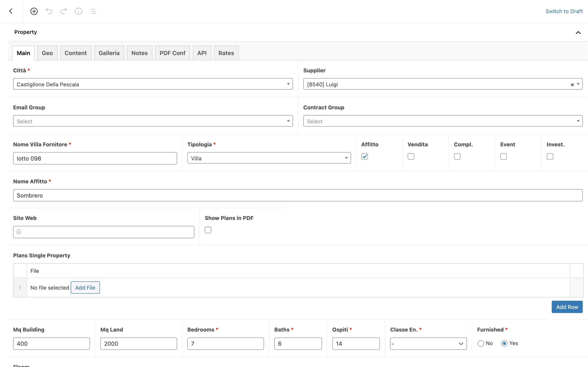
Task: Open the Città dropdown
Action: pos(153,84)
